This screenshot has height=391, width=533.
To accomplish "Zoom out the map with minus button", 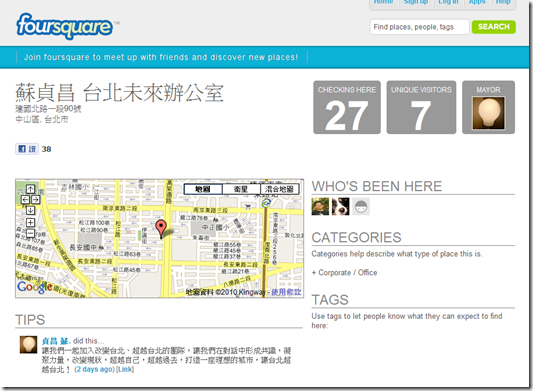I will (31, 234).
